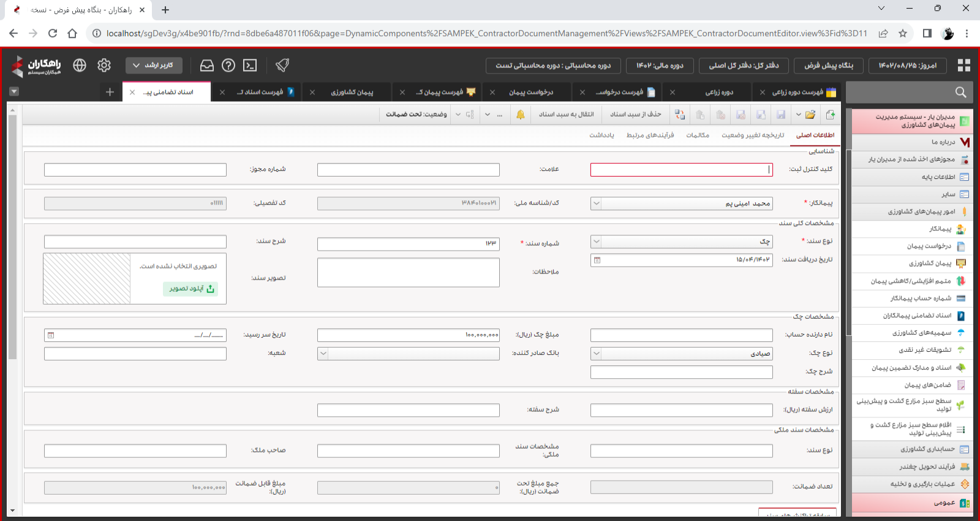
Task: Open the tab list dropdown arrow at left
Action: coord(14,92)
